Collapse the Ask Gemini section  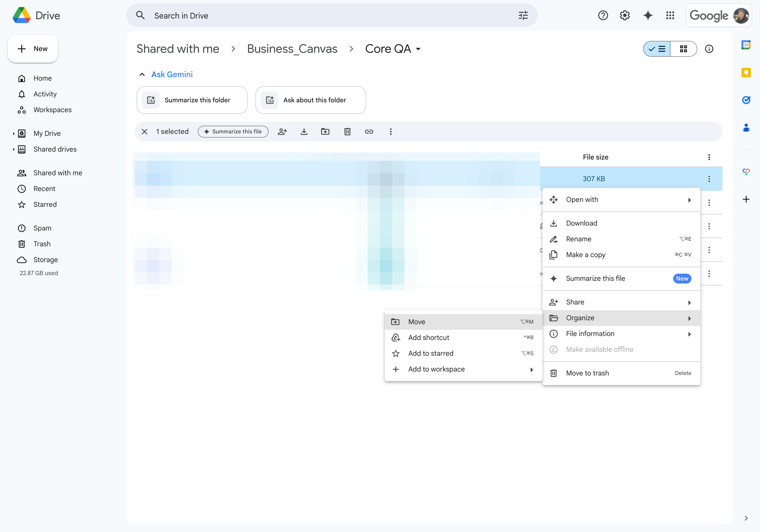[142, 74]
